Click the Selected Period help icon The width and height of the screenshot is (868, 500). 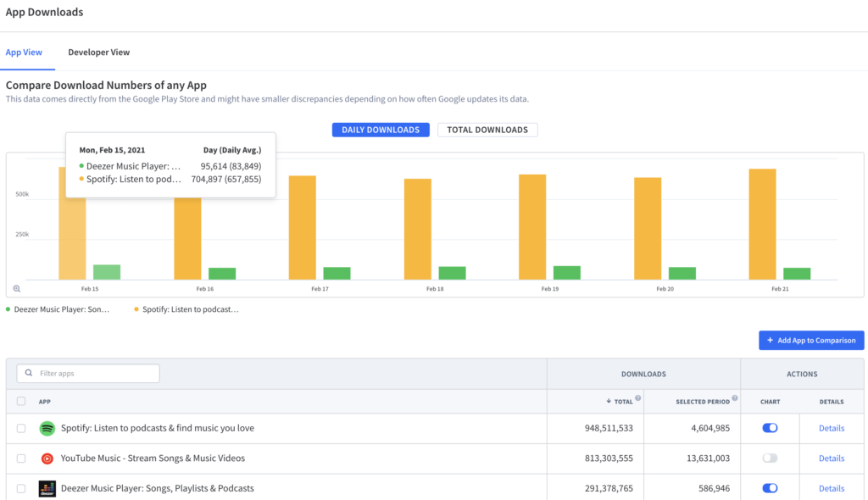(x=735, y=398)
